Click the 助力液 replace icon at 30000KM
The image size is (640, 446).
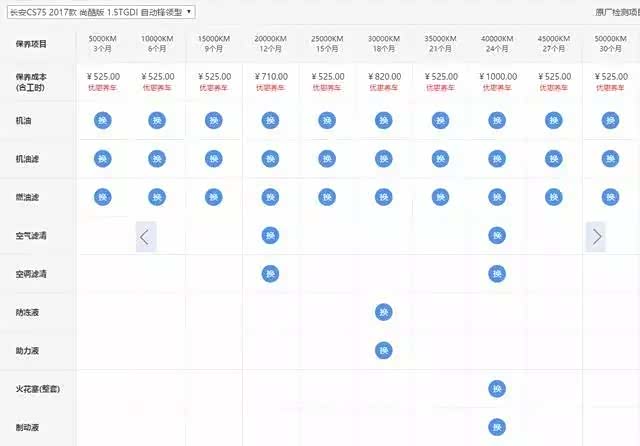click(x=384, y=351)
